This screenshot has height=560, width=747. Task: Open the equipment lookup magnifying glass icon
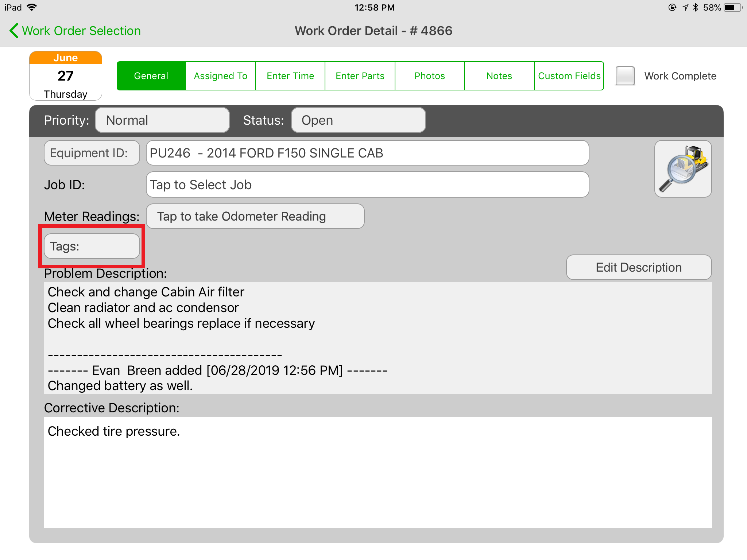tap(682, 168)
